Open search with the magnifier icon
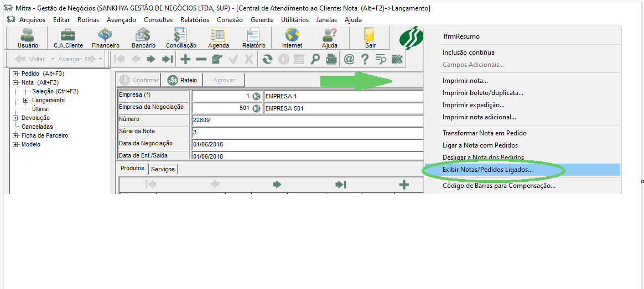 point(315,60)
